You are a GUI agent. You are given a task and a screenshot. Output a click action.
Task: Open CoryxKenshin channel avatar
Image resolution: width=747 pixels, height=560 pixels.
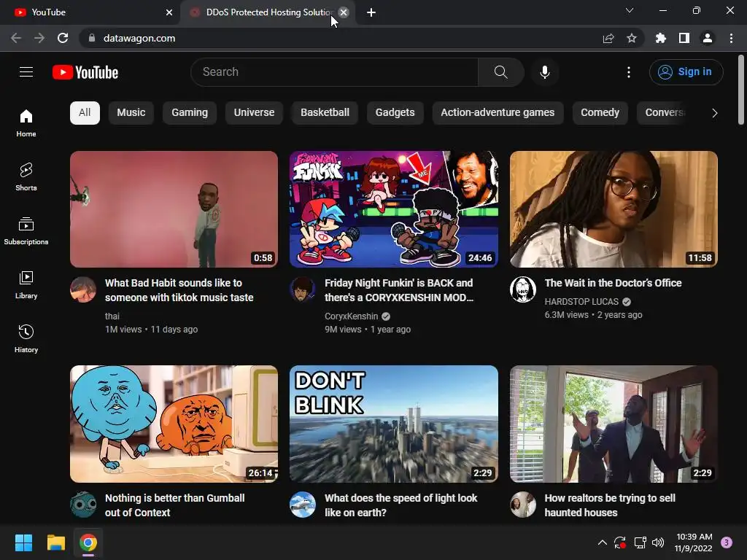point(303,289)
